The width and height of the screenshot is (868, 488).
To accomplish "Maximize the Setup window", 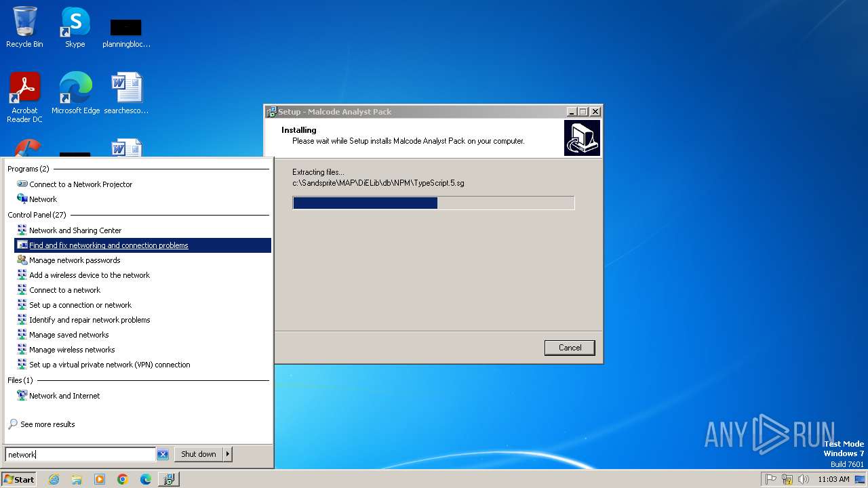I will [583, 112].
